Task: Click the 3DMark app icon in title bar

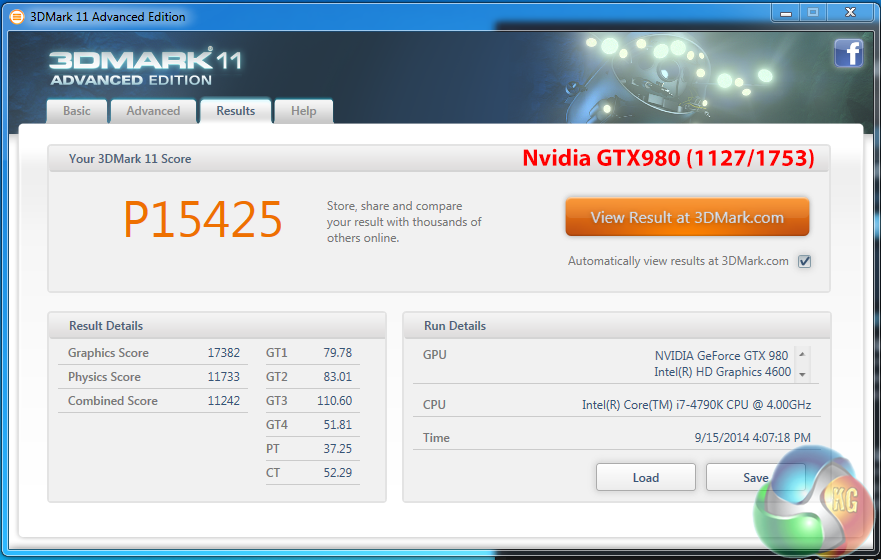Action: click(x=17, y=17)
